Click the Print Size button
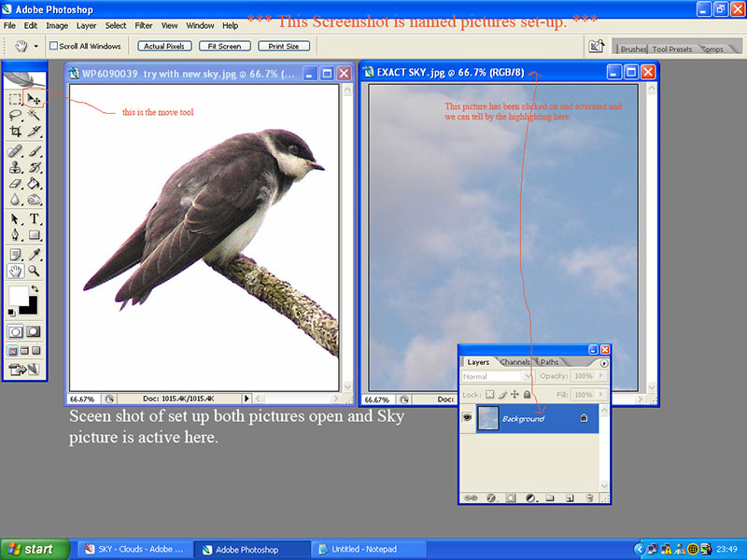 pyautogui.click(x=284, y=46)
